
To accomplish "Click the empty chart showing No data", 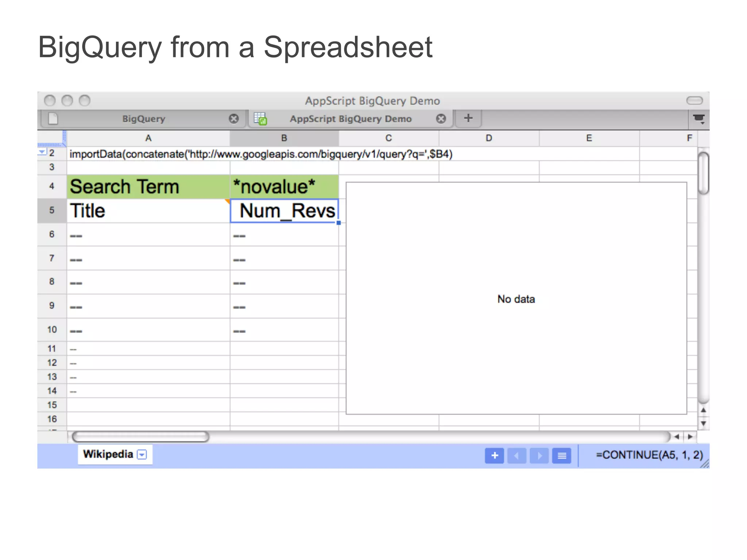I will pos(516,298).
